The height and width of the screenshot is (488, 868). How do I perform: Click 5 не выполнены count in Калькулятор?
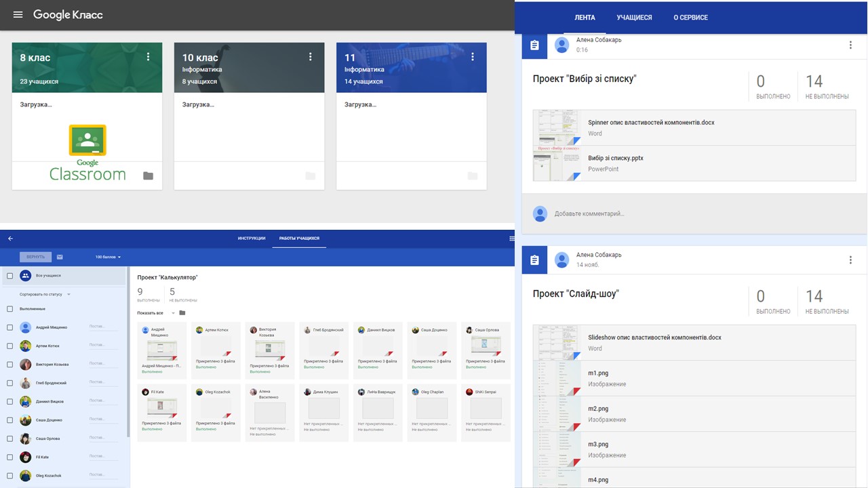click(x=183, y=296)
